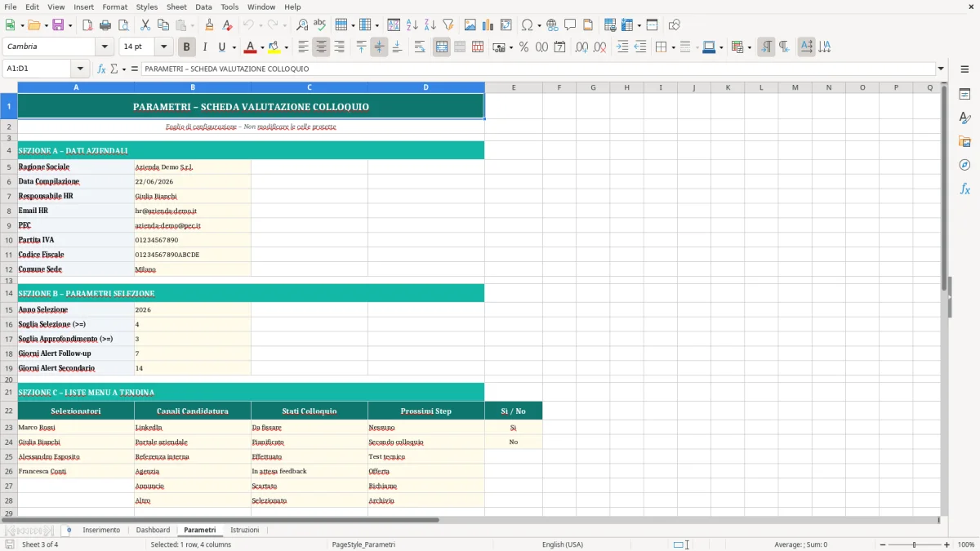980x551 pixels.
Task: Open the underline style dropdown arrow
Action: pos(234,47)
